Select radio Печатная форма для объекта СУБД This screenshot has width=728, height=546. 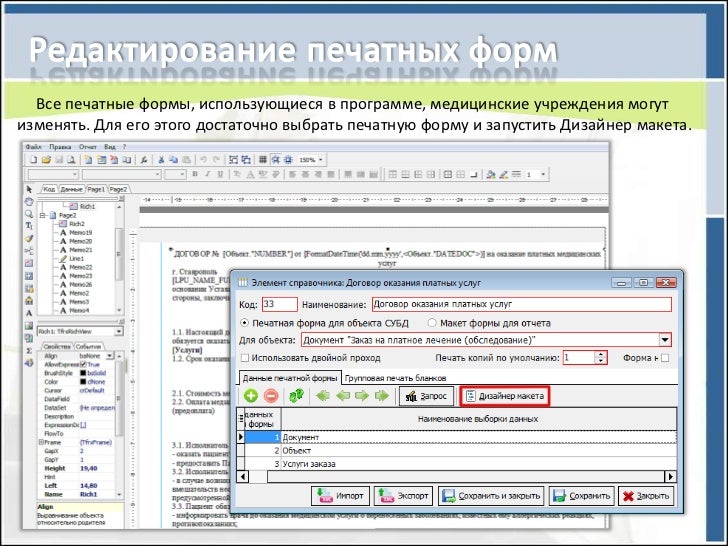click(x=244, y=323)
